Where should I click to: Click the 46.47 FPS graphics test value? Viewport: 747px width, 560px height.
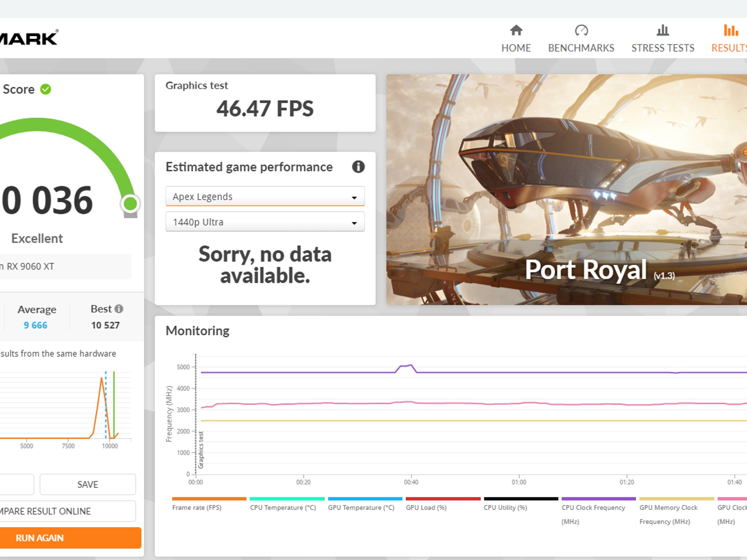point(265,109)
